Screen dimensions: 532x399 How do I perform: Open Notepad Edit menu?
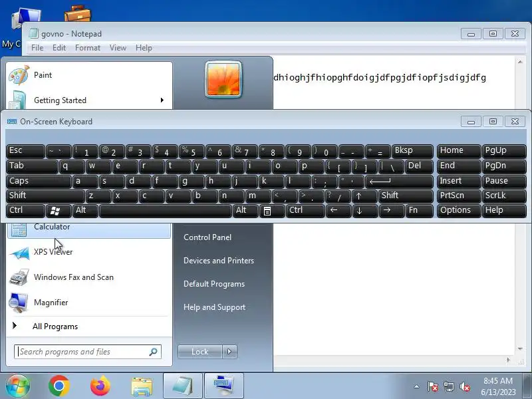59,48
